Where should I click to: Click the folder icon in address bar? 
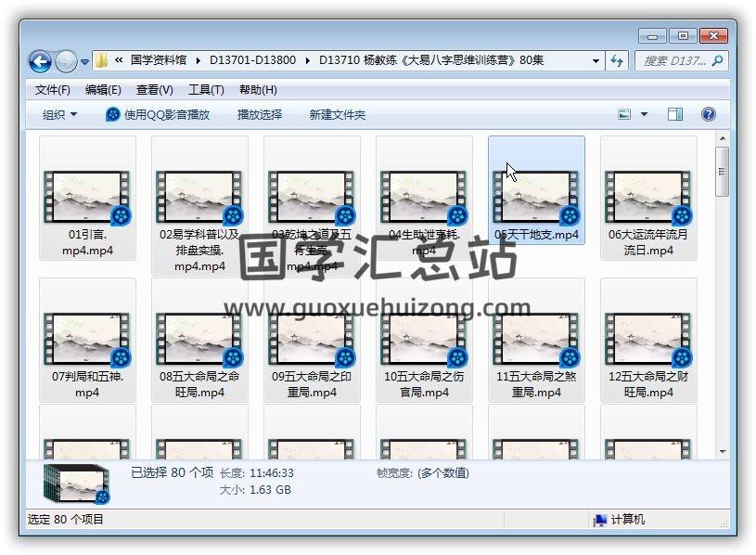tap(101, 60)
